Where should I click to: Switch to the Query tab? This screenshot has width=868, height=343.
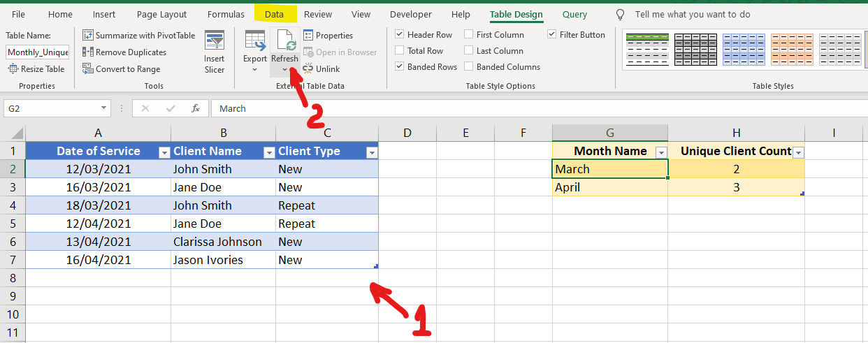tap(575, 14)
